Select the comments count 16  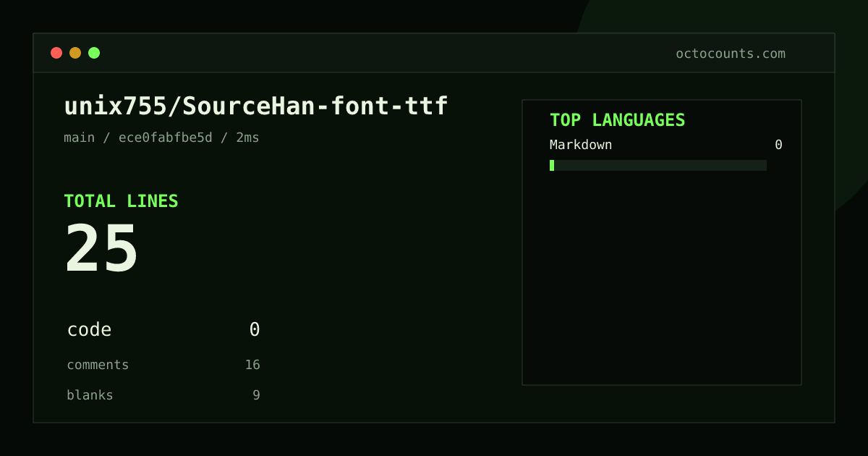click(x=252, y=365)
